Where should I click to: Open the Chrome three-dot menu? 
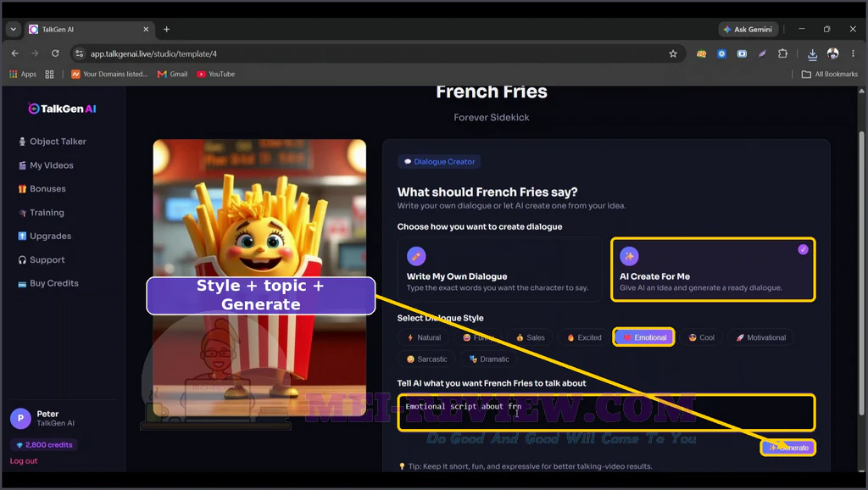(853, 53)
